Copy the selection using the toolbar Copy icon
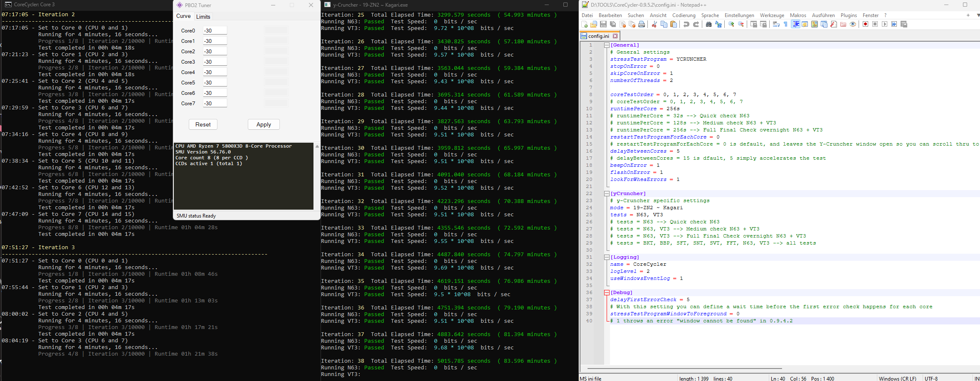 (664, 24)
